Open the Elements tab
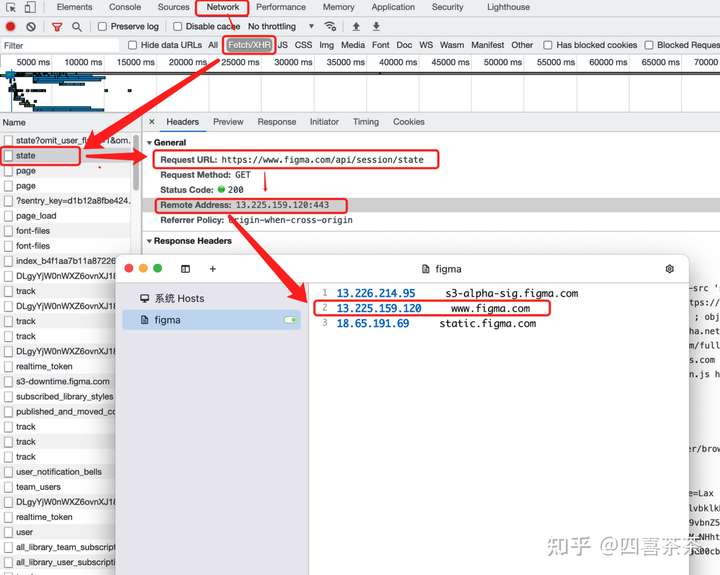The image size is (720, 575). pyautogui.click(x=74, y=7)
